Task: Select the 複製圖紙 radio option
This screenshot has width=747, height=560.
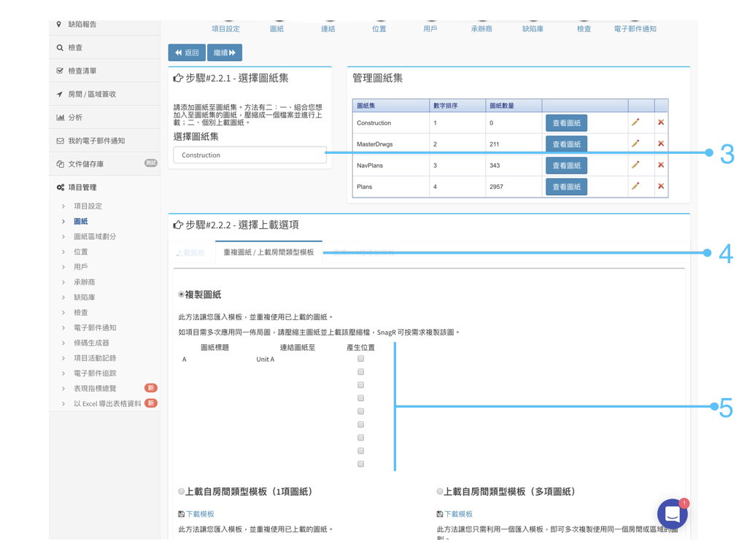Action: (x=181, y=295)
